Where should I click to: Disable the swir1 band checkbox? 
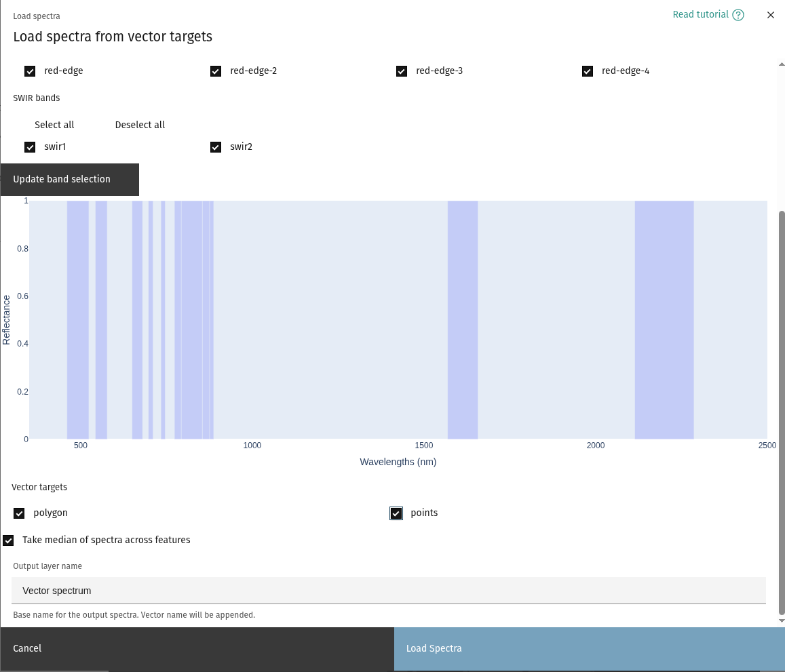click(30, 147)
